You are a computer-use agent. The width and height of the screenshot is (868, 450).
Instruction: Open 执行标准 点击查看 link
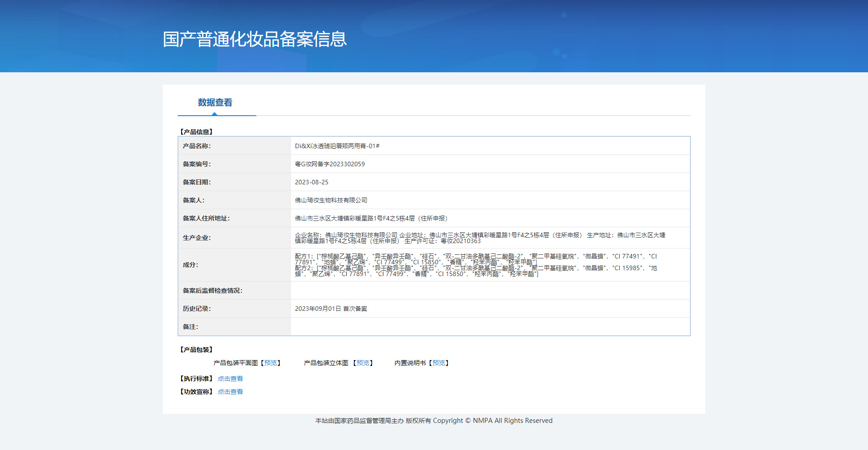click(x=231, y=379)
